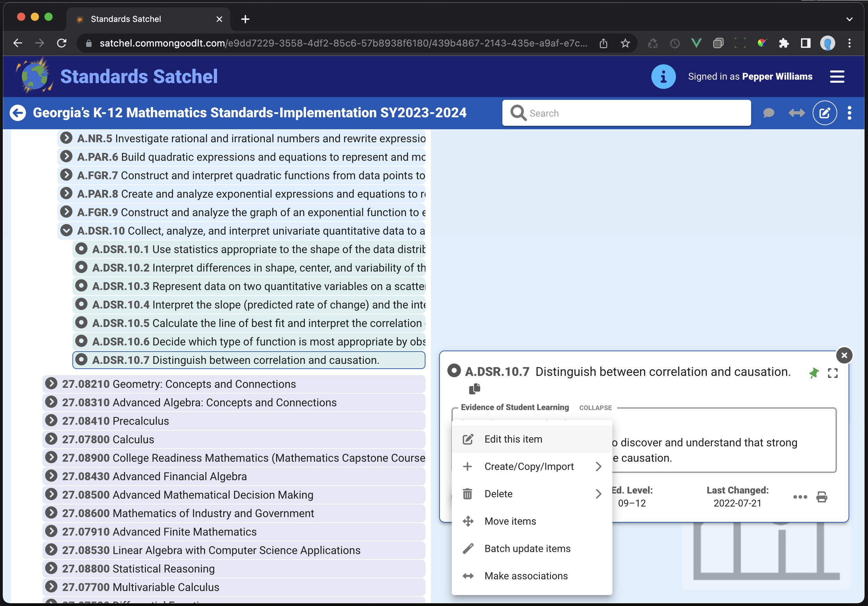This screenshot has width=868, height=606.
Task: Open the hamburger menu in header
Action: click(837, 76)
